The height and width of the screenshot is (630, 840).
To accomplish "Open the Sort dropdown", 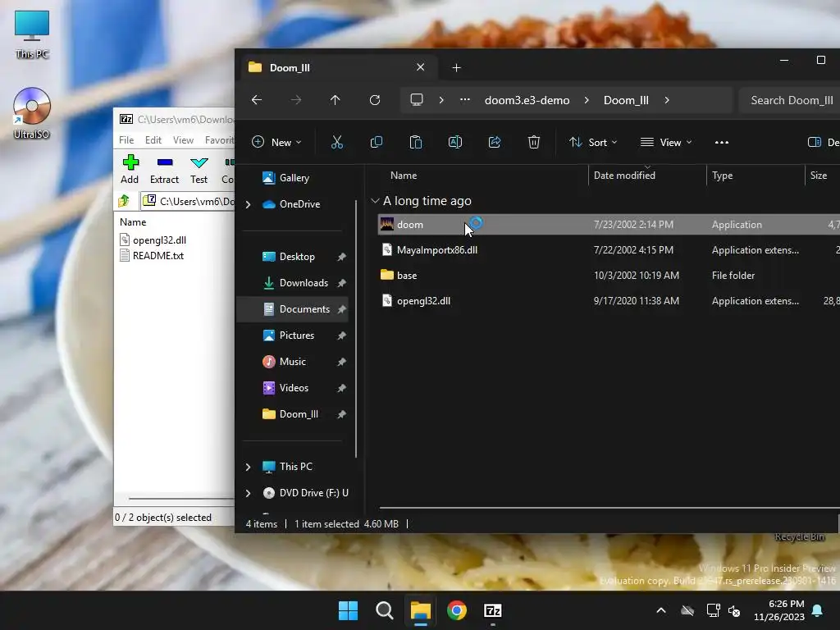I will 593,142.
